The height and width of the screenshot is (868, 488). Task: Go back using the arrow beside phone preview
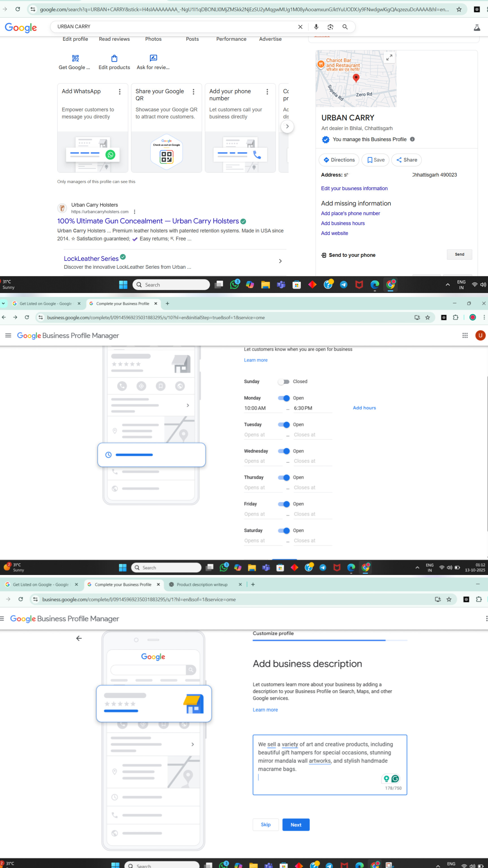(79, 638)
